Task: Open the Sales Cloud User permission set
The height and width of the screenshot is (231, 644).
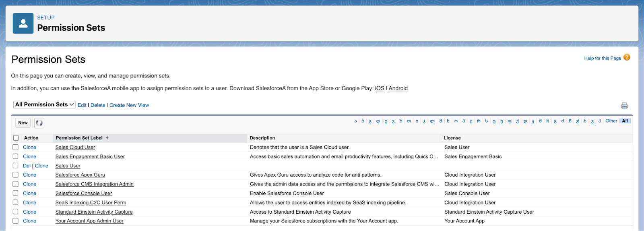Action: tap(75, 147)
